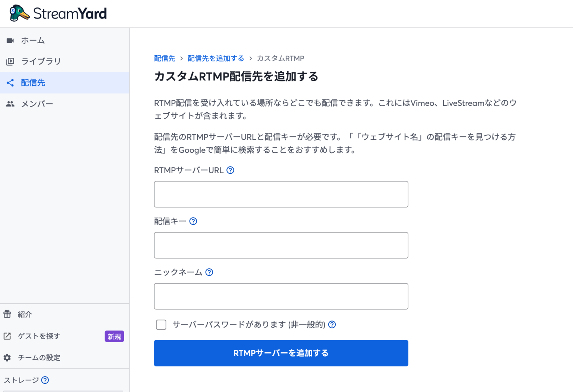Click the 紹介 gift icon

click(7, 314)
